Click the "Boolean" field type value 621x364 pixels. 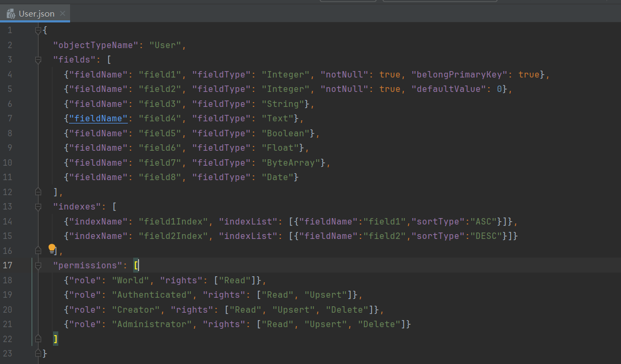coord(286,133)
